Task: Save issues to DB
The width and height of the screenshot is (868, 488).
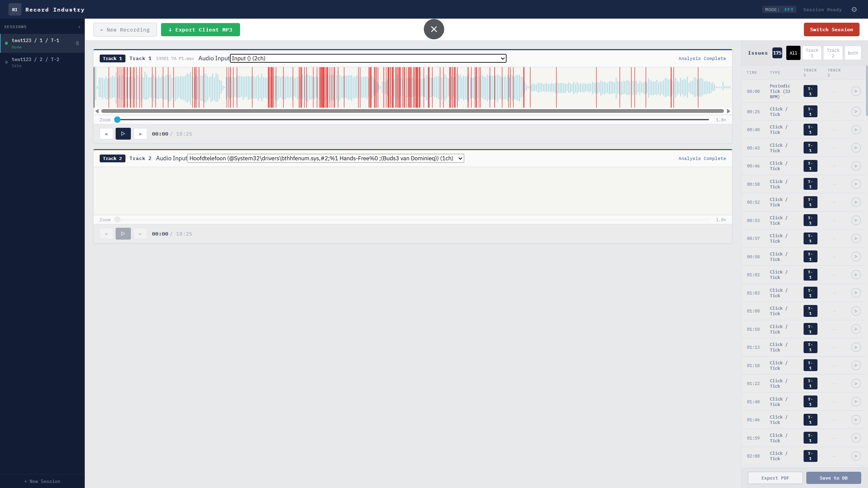Action: pos(833,478)
